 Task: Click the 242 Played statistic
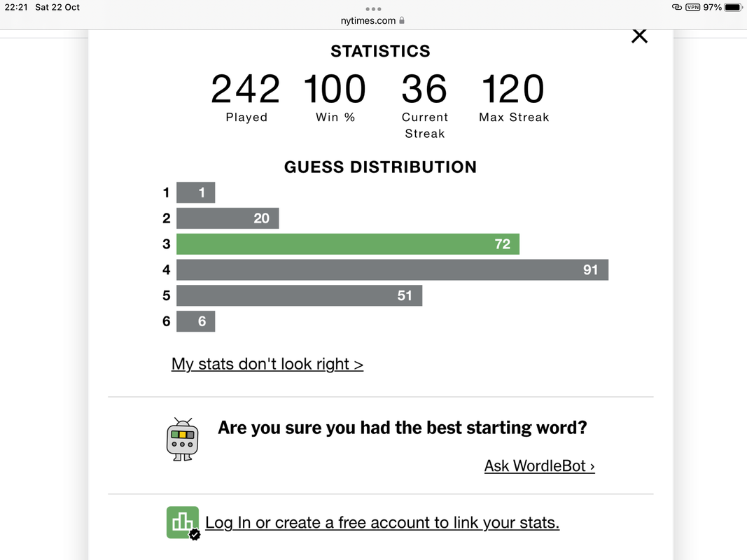click(246, 90)
